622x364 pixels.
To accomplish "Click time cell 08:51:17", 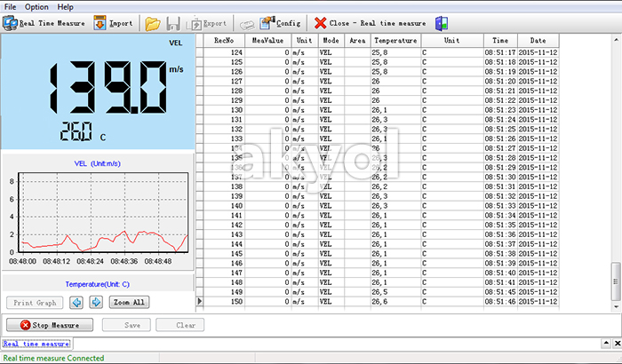I will [500, 52].
